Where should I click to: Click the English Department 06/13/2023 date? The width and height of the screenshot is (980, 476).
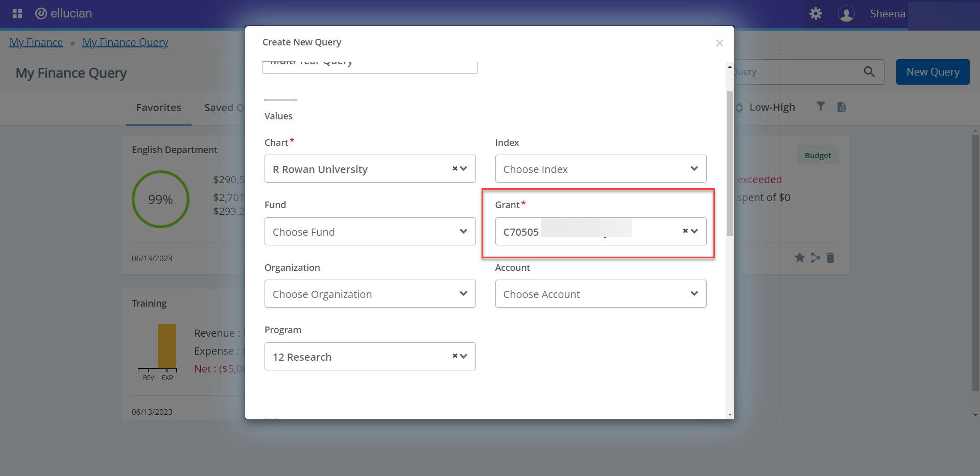coord(152,258)
